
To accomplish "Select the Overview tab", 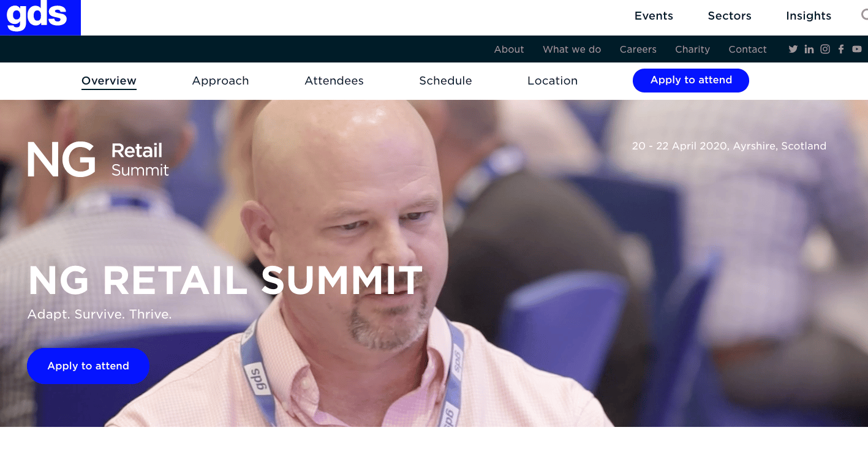I will click(109, 81).
